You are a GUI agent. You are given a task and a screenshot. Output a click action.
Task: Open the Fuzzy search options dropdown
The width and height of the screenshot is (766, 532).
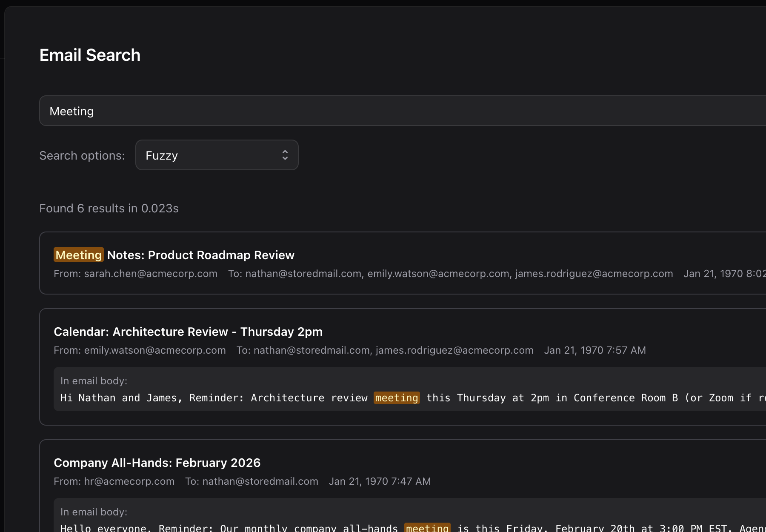point(216,155)
